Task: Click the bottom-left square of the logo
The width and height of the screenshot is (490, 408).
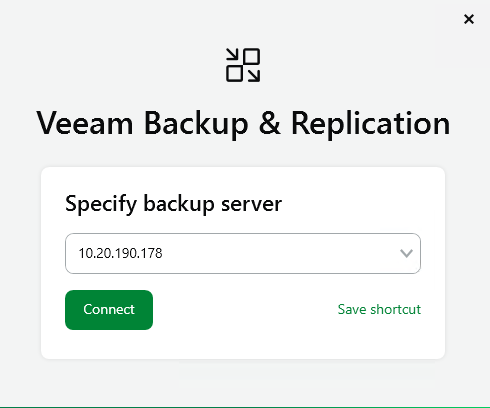Action: (234, 74)
